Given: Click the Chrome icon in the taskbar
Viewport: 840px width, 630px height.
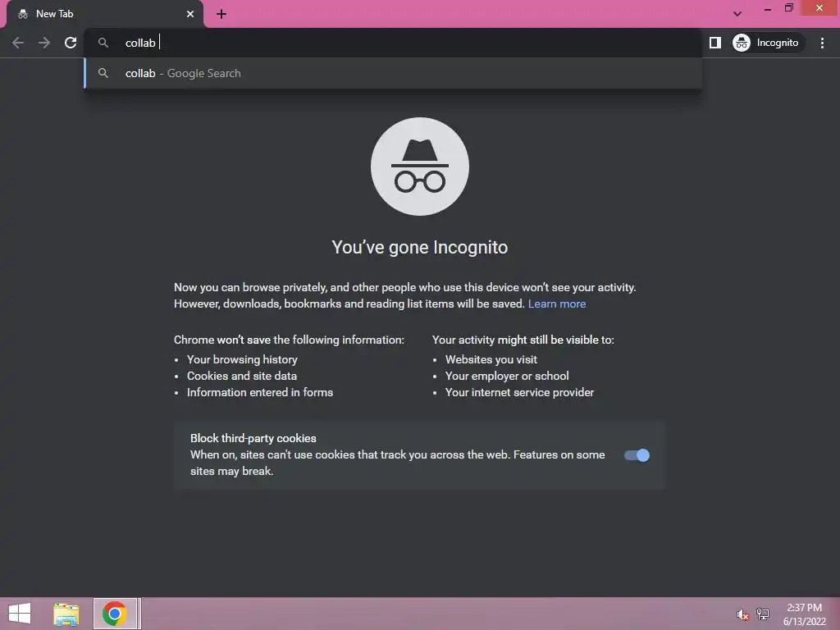Looking at the screenshot, I should 115,614.
